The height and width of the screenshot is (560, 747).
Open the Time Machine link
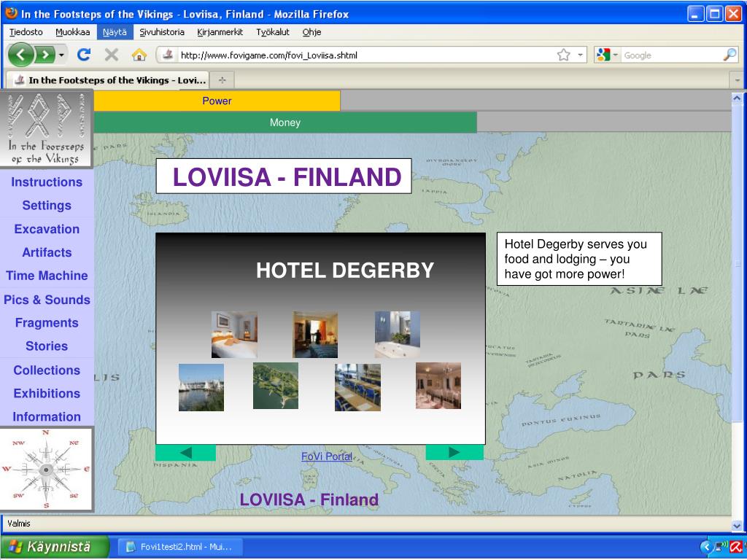point(47,276)
